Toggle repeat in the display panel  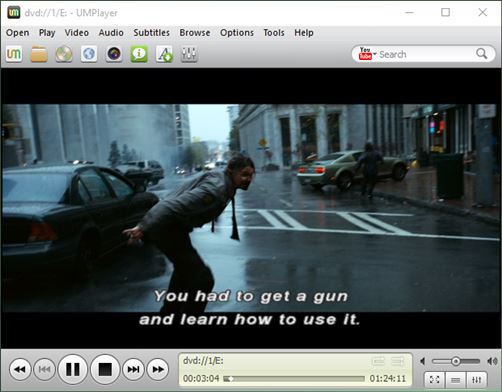[378, 361]
